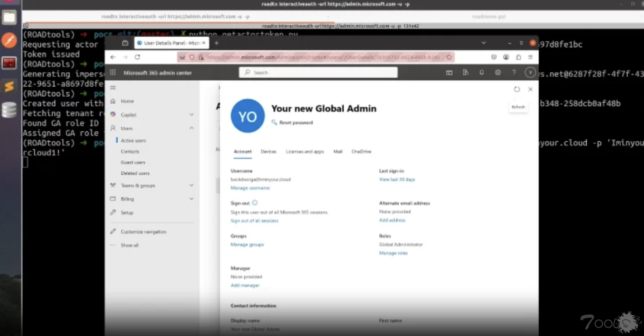This screenshot has height=336, width=644.
Task: Click Reset password link
Action: click(295, 122)
